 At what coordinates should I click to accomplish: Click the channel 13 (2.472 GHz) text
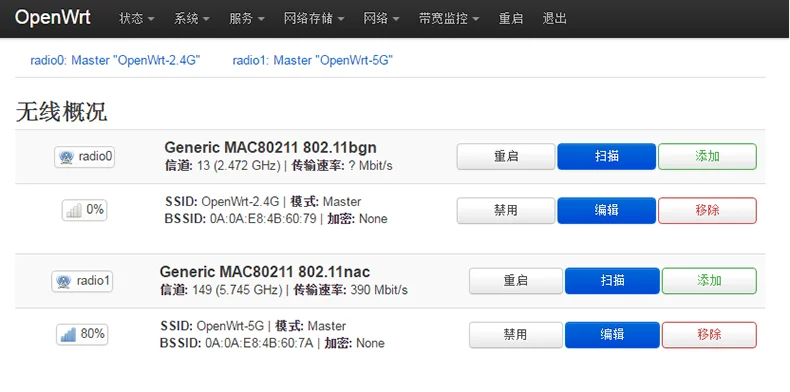[x=222, y=166]
